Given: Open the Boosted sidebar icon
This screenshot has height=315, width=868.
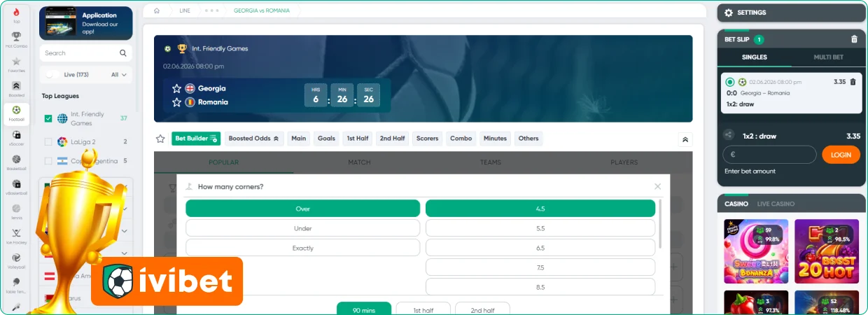Looking at the screenshot, I should [16, 85].
